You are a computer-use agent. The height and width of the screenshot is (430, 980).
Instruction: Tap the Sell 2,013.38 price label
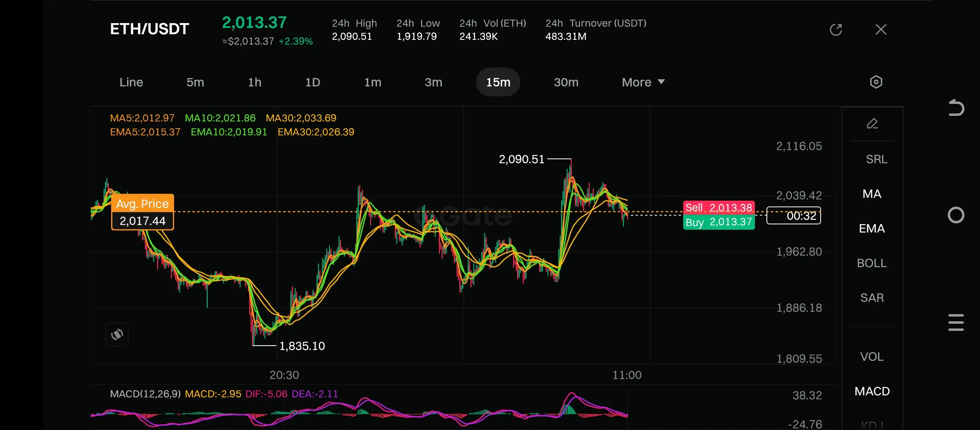pyautogui.click(x=718, y=207)
